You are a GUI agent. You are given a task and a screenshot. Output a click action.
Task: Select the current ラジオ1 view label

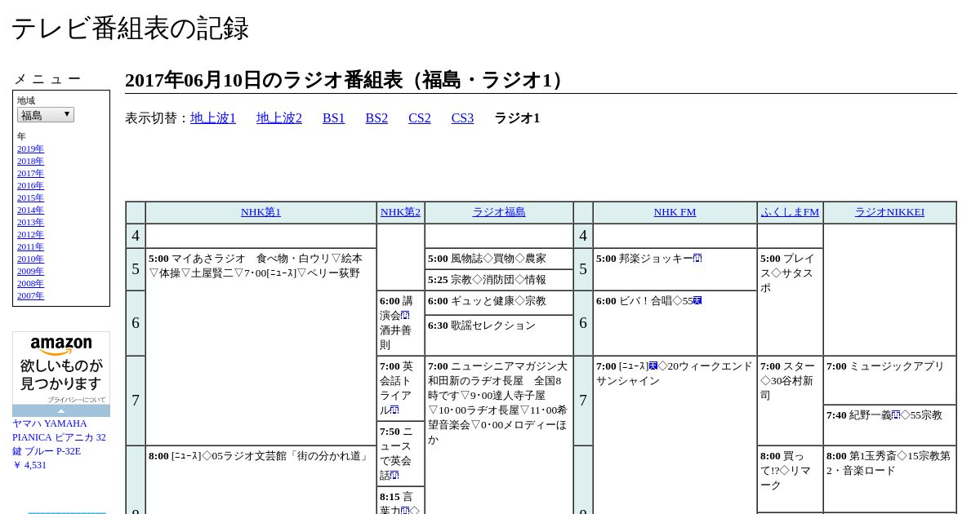click(x=517, y=118)
